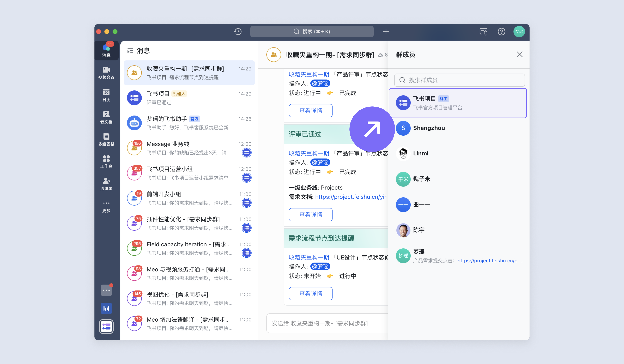Open the Messages tab in sidebar
Image resolution: width=624 pixels, height=364 pixels.
pyautogui.click(x=106, y=50)
